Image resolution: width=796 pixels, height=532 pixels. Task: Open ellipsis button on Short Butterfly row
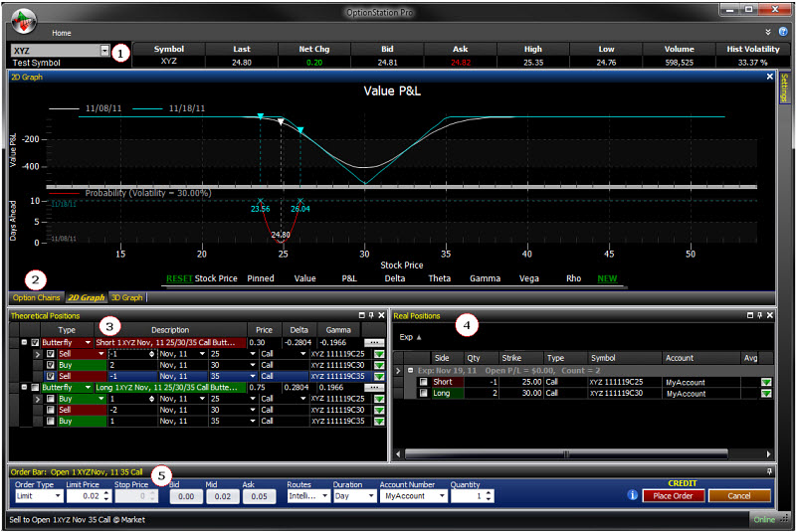[x=374, y=342]
